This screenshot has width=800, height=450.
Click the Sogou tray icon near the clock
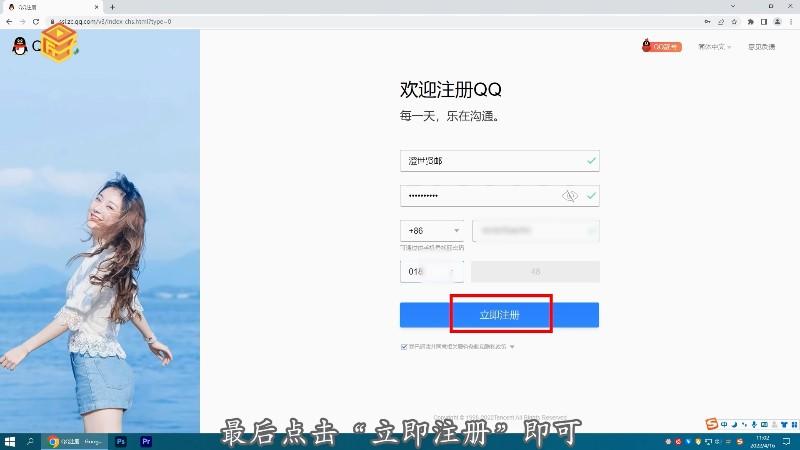tap(740, 442)
